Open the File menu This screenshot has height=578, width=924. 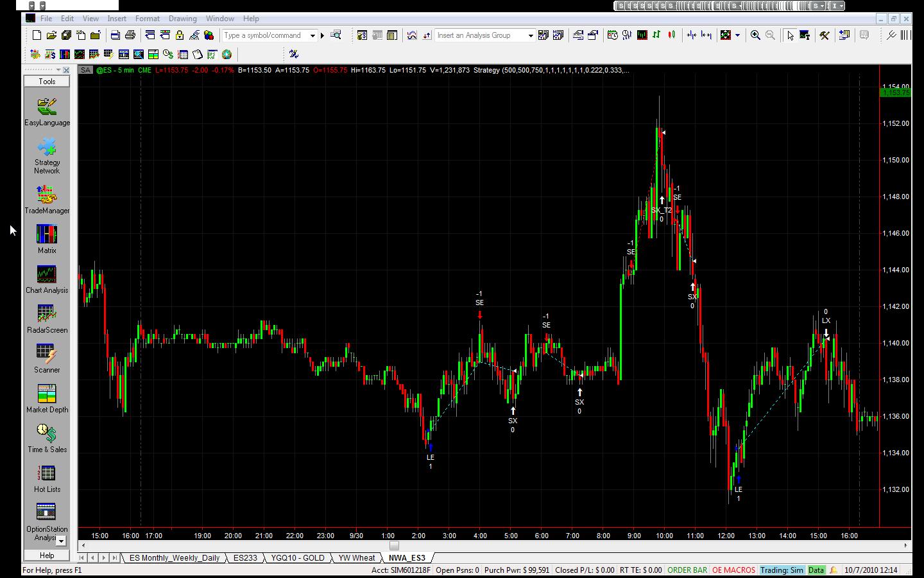pyautogui.click(x=46, y=19)
